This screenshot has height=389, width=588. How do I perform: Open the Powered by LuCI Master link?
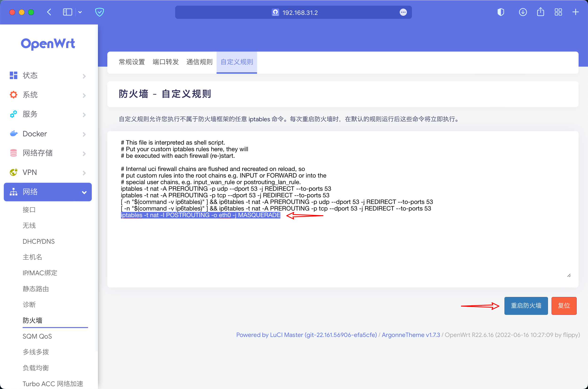pyautogui.click(x=306, y=335)
